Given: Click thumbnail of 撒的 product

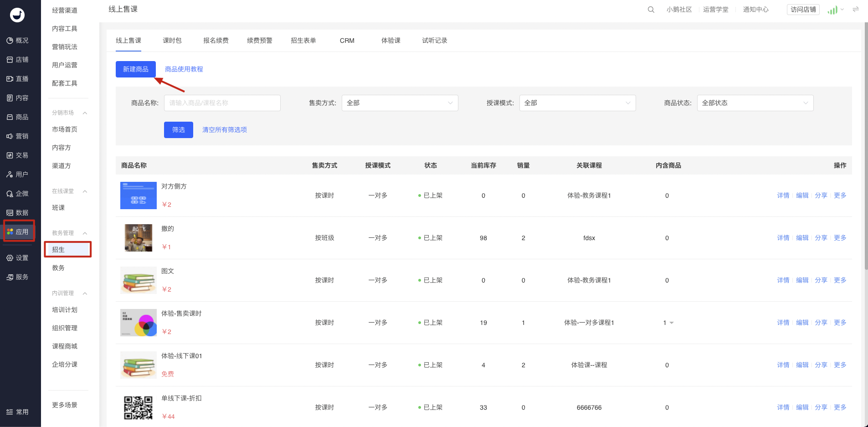Looking at the screenshot, I should 139,238.
